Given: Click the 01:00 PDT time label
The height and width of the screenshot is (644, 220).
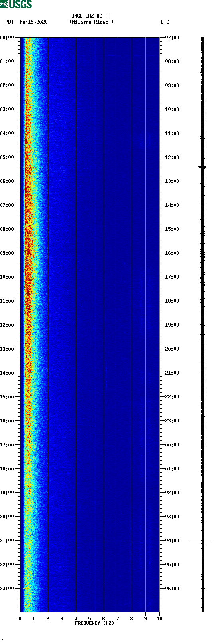Looking at the screenshot, I should [7, 61].
